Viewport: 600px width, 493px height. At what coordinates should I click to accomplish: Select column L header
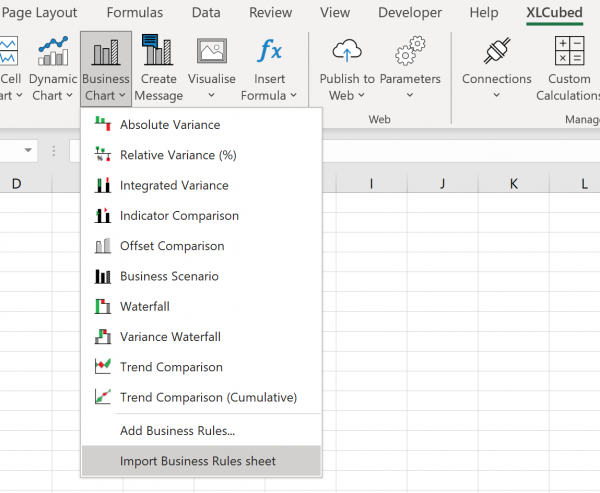click(x=575, y=184)
